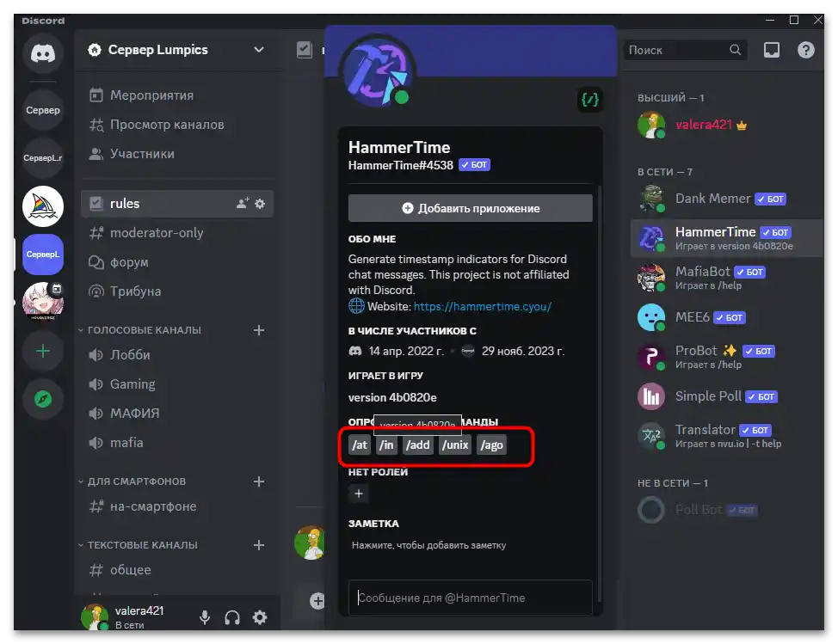
Task: Click message field for @HammerTime
Action: (471, 598)
